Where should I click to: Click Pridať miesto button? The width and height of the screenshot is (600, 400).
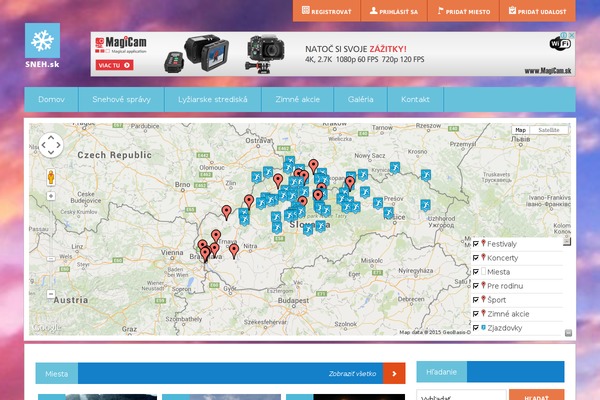click(x=463, y=11)
